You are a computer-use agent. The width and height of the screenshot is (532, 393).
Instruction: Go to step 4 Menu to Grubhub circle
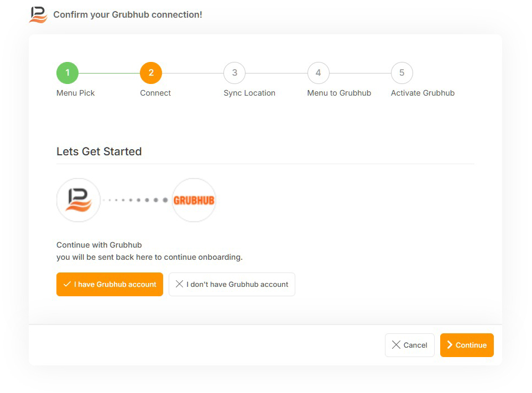(318, 73)
